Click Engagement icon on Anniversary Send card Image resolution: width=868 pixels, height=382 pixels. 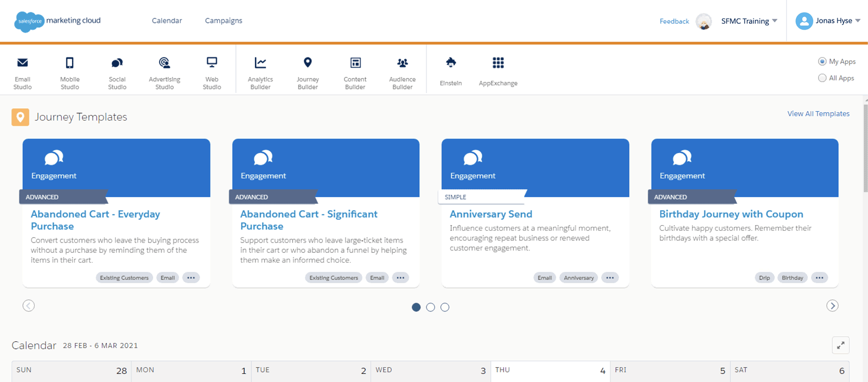473,158
